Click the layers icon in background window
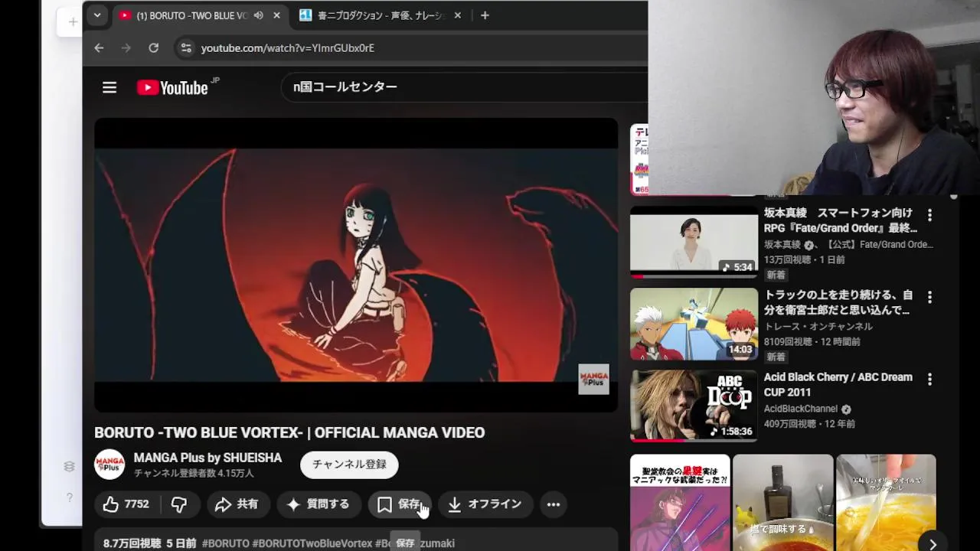This screenshot has height=551, width=980. 69,467
